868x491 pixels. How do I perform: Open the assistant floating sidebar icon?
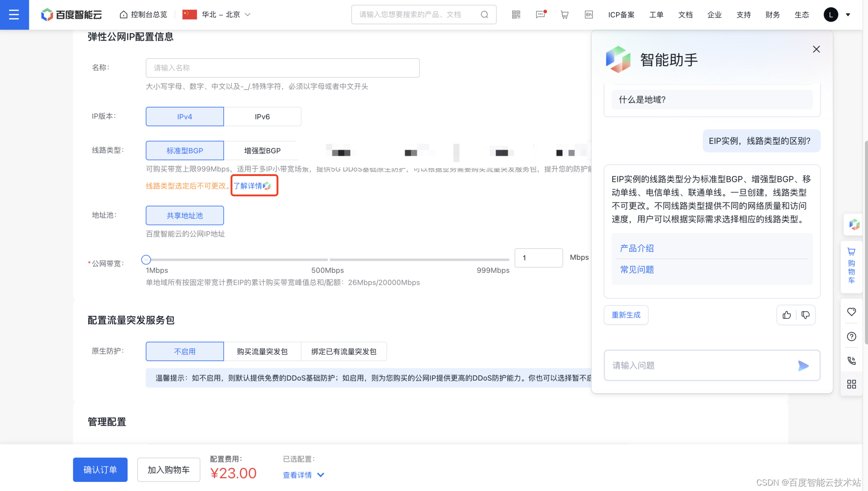coord(854,224)
